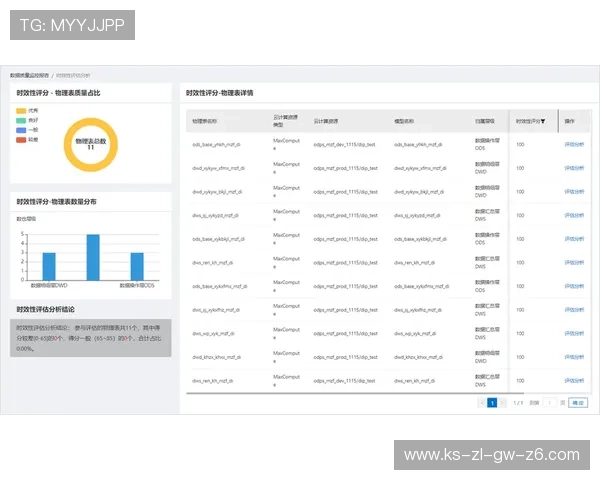Click the 数据质量监控报告 breadcrumb link

(x=30, y=75)
